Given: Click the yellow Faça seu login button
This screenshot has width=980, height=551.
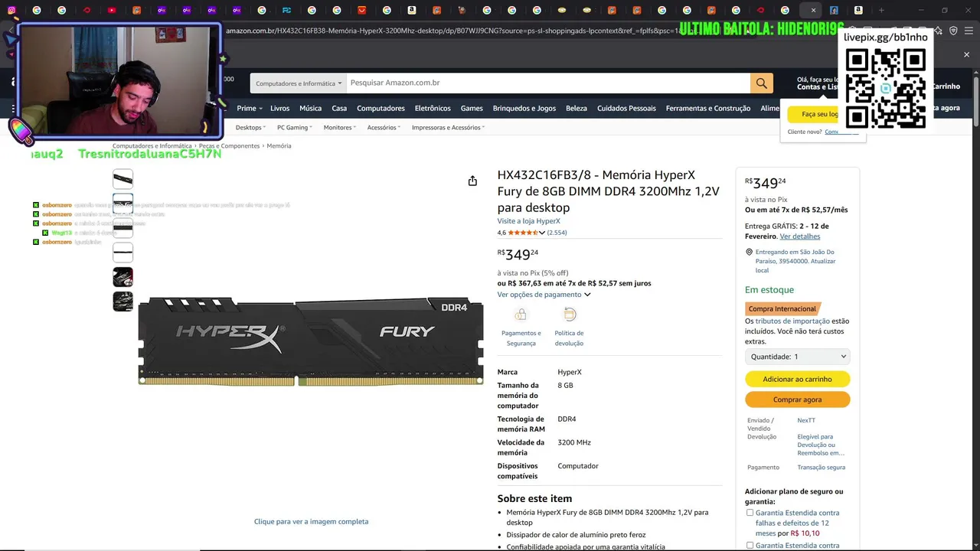Looking at the screenshot, I should point(812,114).
